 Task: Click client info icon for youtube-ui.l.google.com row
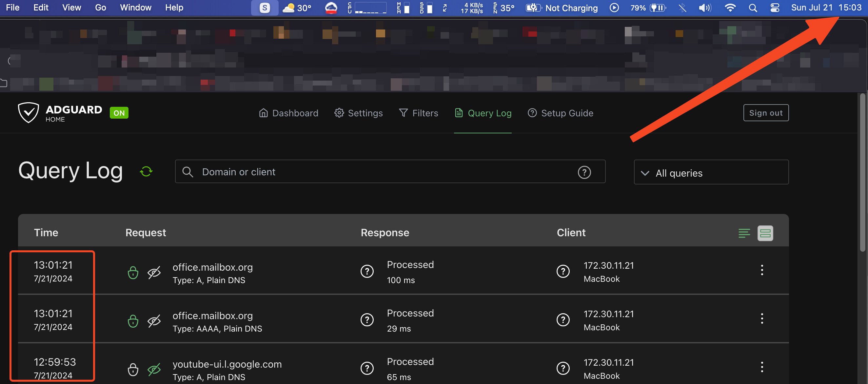tap(563, 368)
